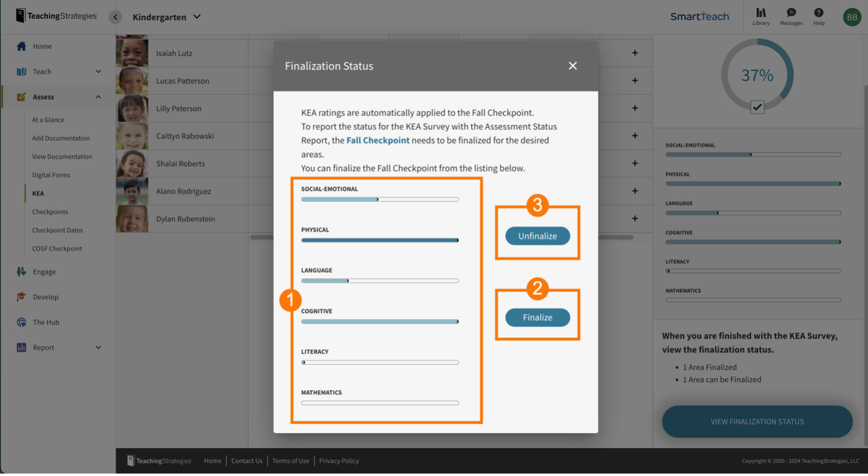Click the Home house icon in sidebar

point(22,46)
